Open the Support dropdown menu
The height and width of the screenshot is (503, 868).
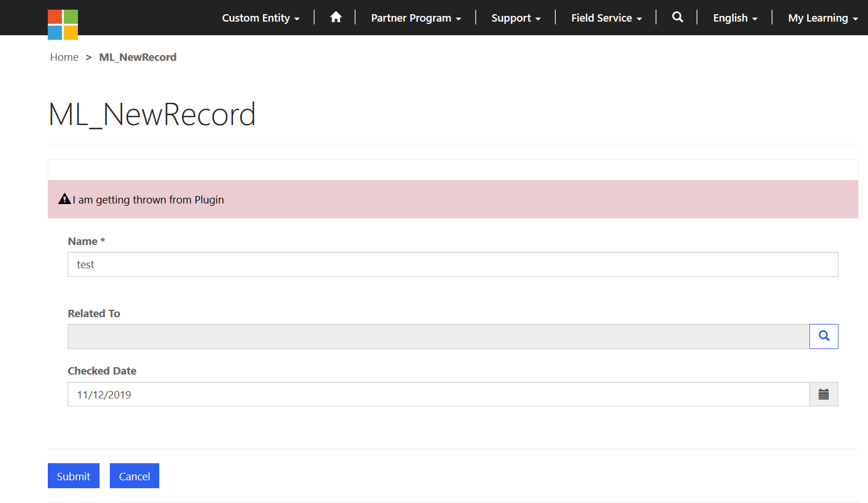click(x=516, y=18)
